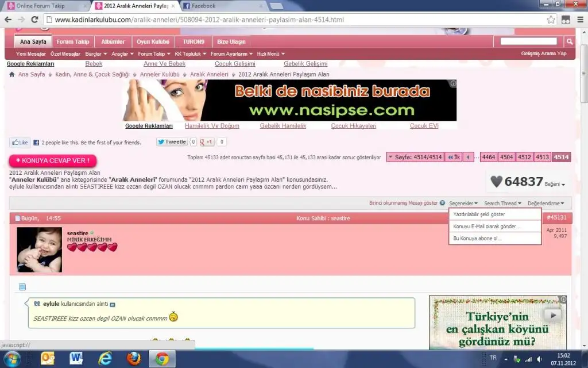
Task: Expand the Değerlendirme rating dropdown
Action: pyautogui.click(x=546, y=203)
